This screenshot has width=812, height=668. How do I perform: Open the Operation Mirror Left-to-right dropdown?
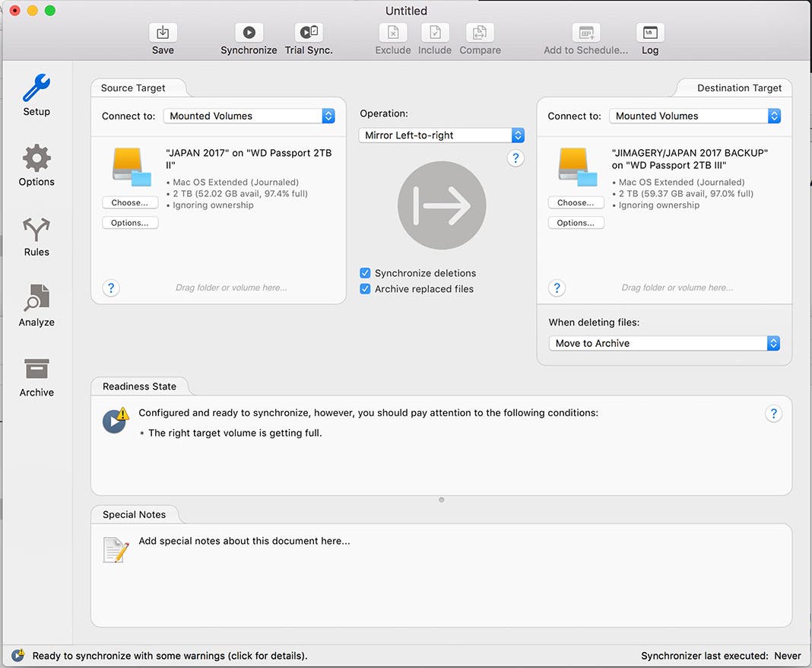click(x=442, y=135)
